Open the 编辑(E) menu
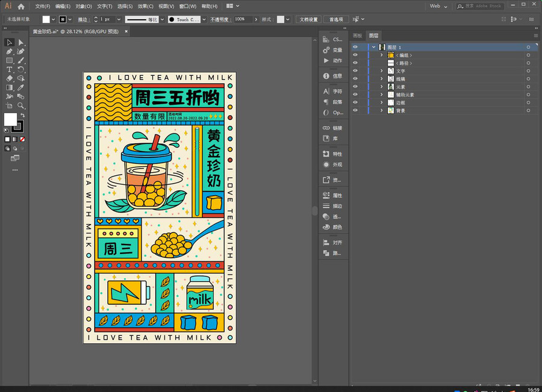The height and width of the screenshot is (392, 542). 63,6
